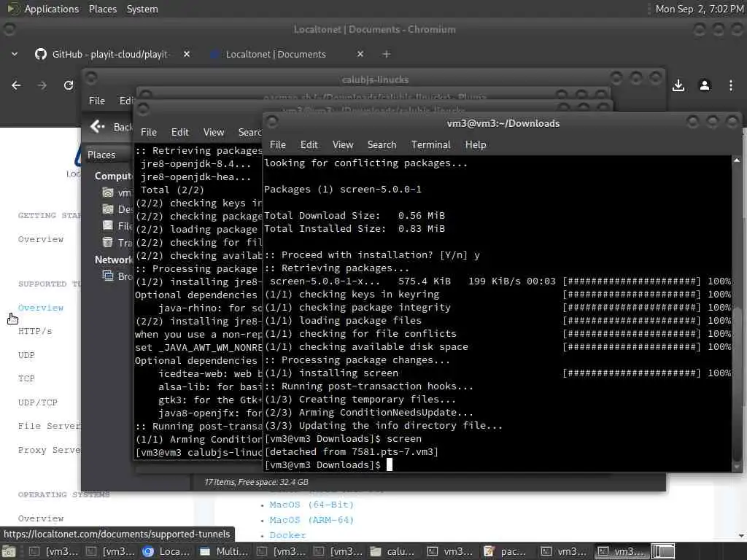Open the Applications menu in top panel

click(x=52, y=9)
